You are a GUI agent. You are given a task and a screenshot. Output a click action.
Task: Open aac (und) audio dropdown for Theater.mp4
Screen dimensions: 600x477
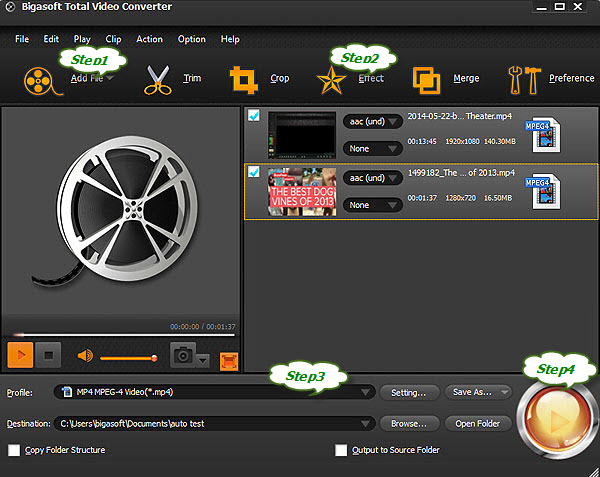coord(373,122)
